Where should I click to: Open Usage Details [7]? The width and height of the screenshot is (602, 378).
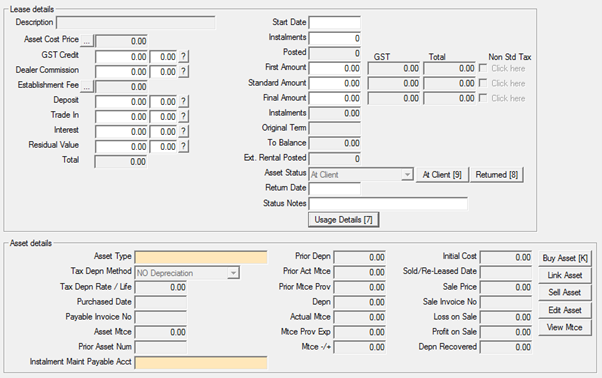click(344, 220)
